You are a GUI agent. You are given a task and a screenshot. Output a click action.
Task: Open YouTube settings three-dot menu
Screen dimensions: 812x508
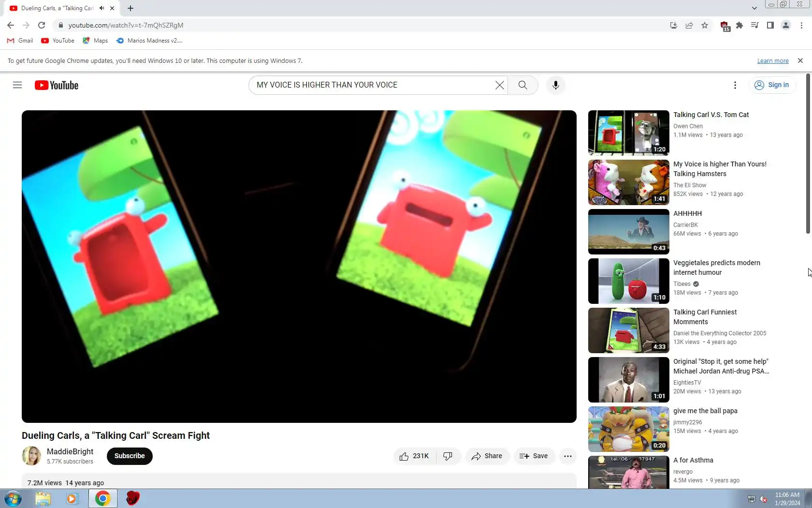click(735, 85)
